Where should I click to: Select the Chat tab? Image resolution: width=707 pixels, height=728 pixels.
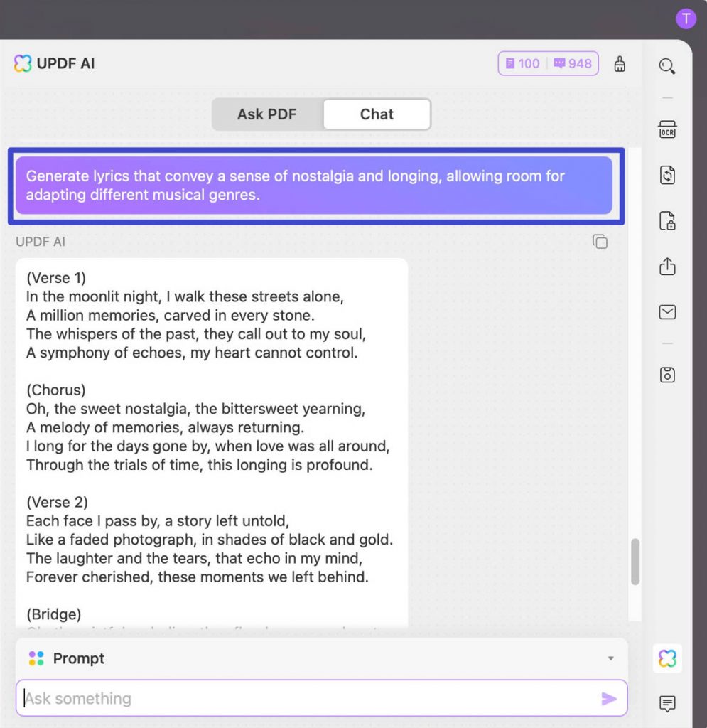click(x=376, y=114)
